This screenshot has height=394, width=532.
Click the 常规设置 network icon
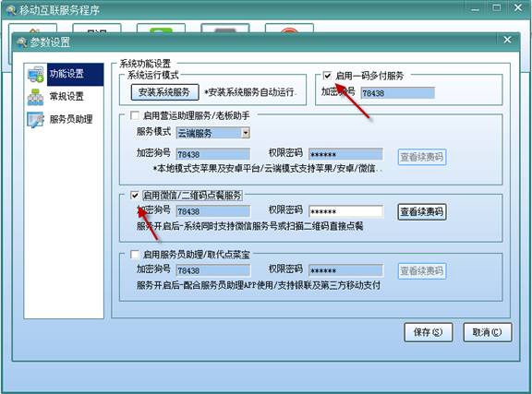[36, 97]
